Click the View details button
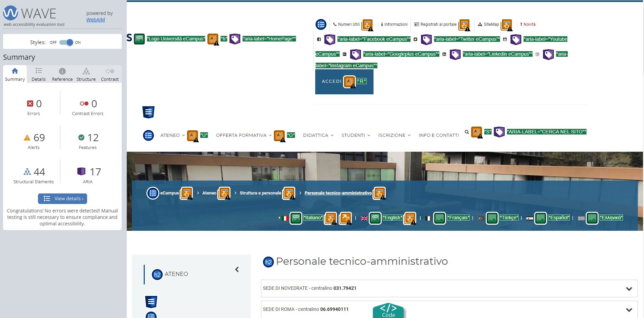644x318 pixels. click(x=62, y=199)
